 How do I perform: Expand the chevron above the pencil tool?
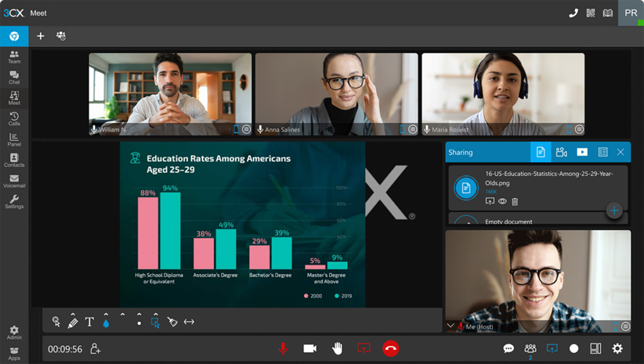pos(73,314)
